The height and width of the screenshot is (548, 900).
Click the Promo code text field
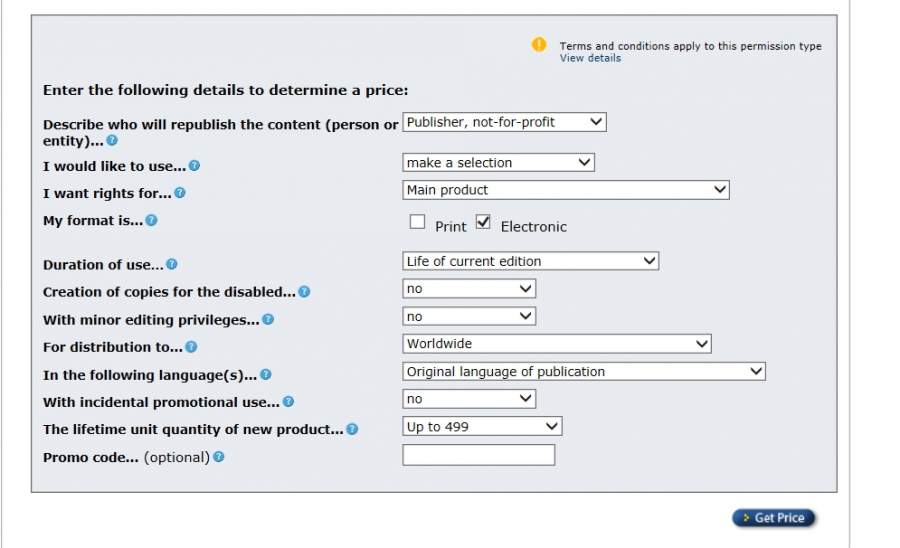478,455
